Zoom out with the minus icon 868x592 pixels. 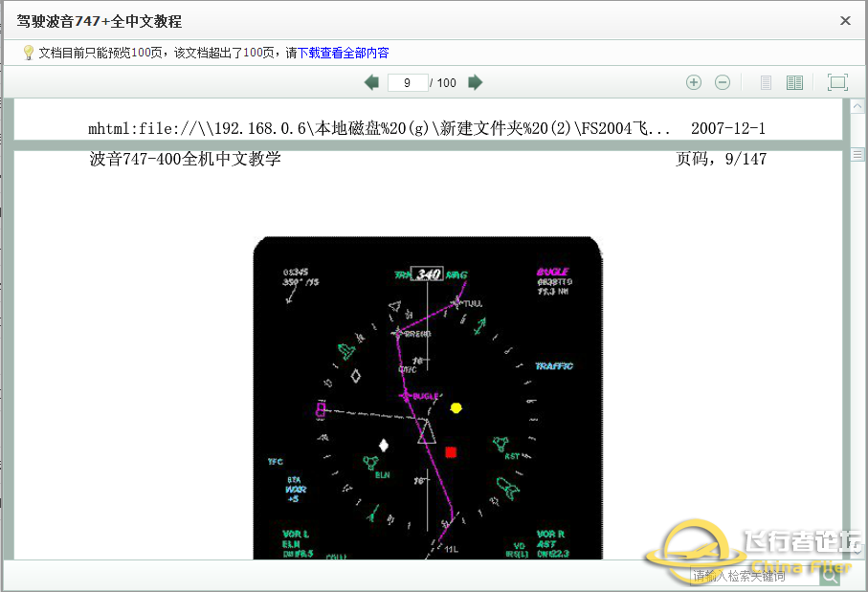coord(723,82)
